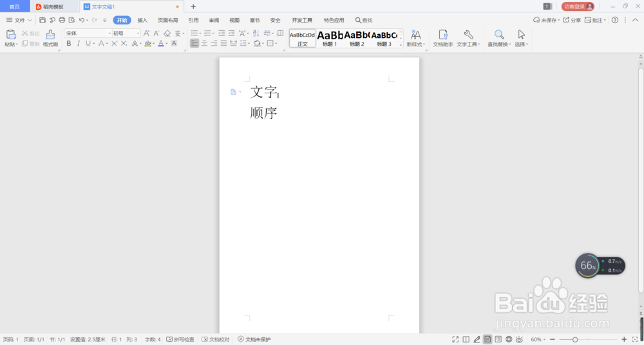
Task: Switch to full screen view in status bar
Action: coord(455,339)
